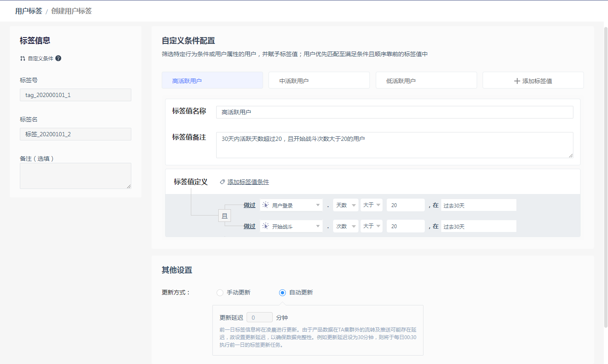Click the 更新延迟 minutes input
This screenshot has height=364, width=608.
pos(259,318)
